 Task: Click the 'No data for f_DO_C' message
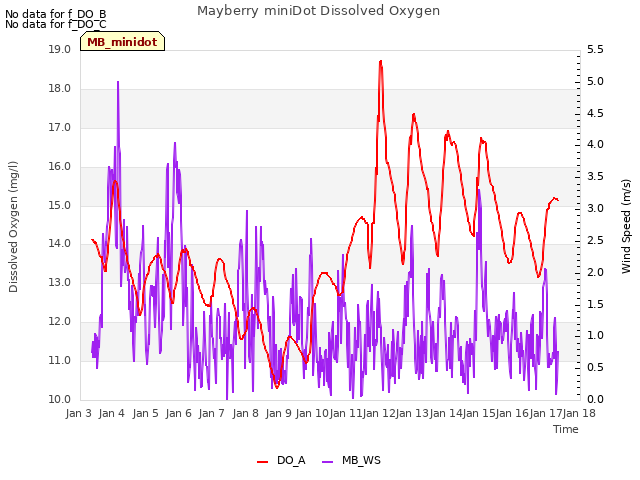[x=56, y=24]
